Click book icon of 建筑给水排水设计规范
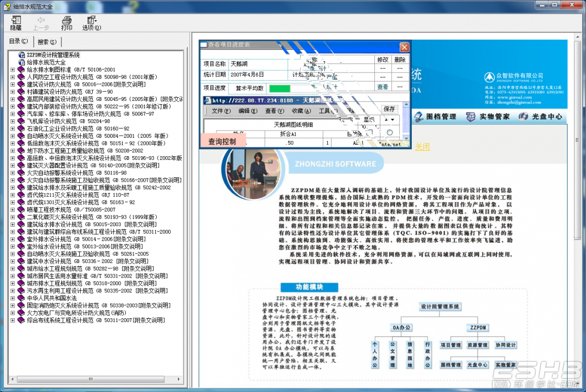Screen dimensions: 586x392 (21, 224)
